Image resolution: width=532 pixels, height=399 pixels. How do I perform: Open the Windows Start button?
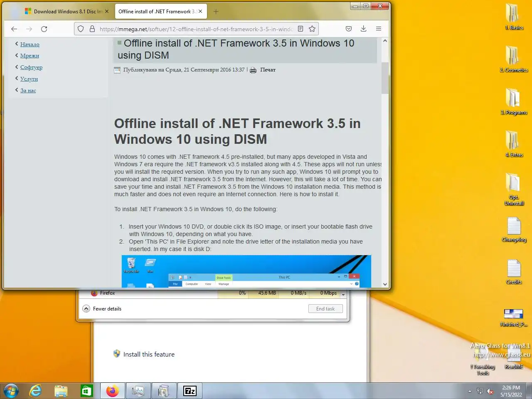click(x=11, y=391)
